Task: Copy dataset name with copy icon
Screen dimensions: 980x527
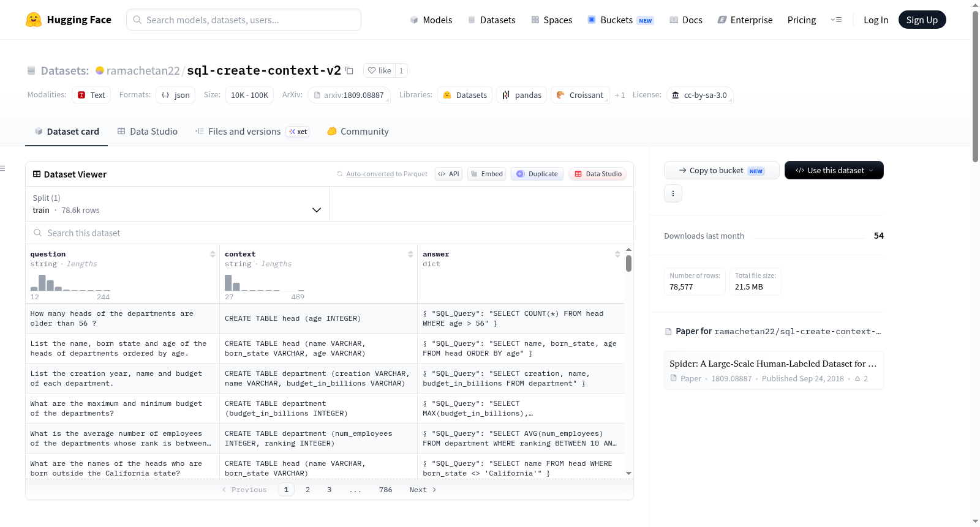Action: [349, 70]
